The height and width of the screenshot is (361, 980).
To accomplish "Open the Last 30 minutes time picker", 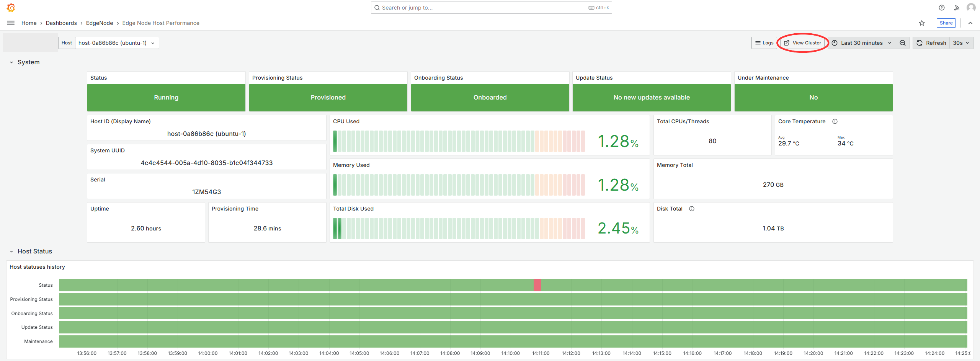I will coord(862,43).
